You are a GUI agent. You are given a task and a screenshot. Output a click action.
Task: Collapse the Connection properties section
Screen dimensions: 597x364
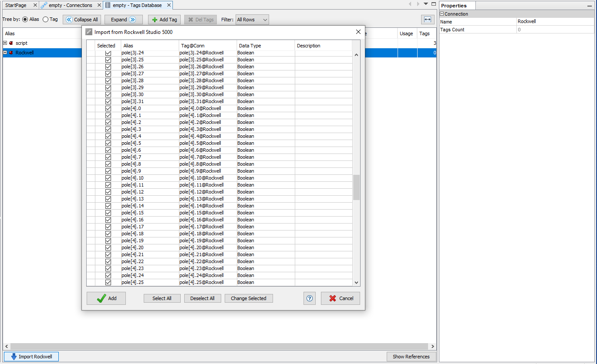442,14
